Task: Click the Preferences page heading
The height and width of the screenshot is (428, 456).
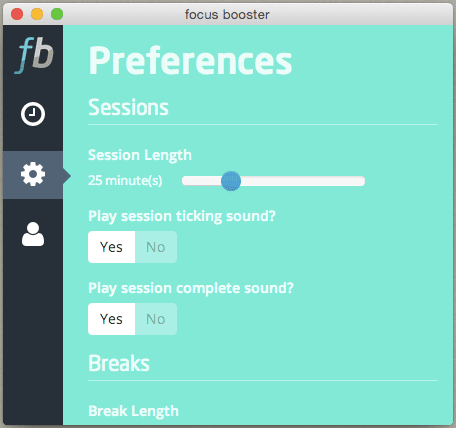Action: (x=190, y=60)
